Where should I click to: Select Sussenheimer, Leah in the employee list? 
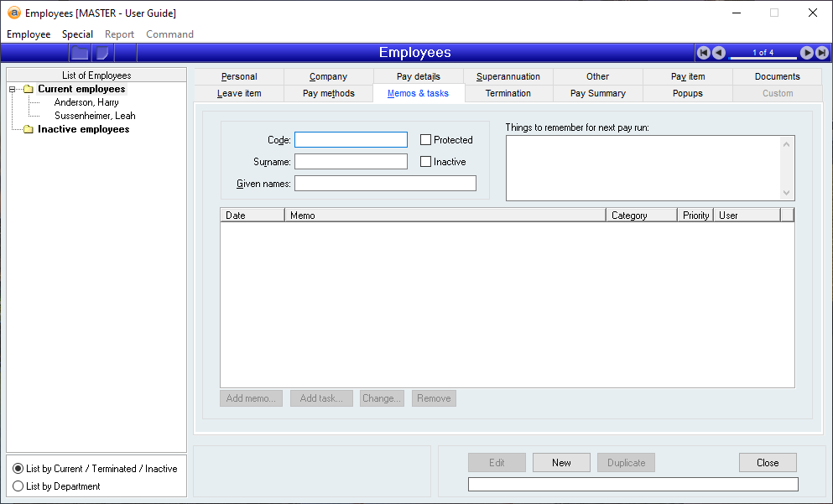pos(95,116)
